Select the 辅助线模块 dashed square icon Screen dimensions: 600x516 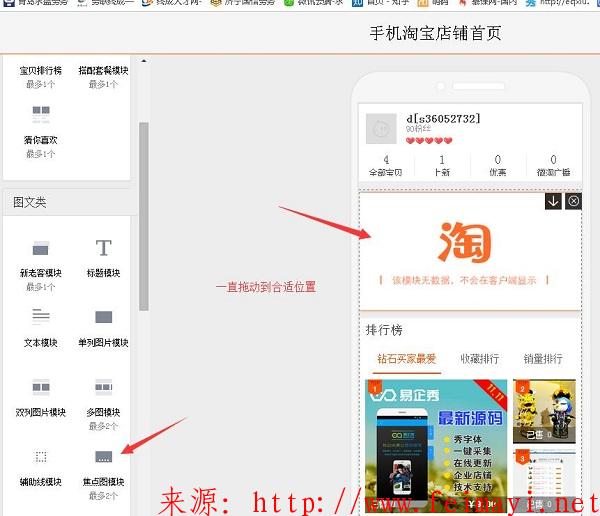coord(40,457)
